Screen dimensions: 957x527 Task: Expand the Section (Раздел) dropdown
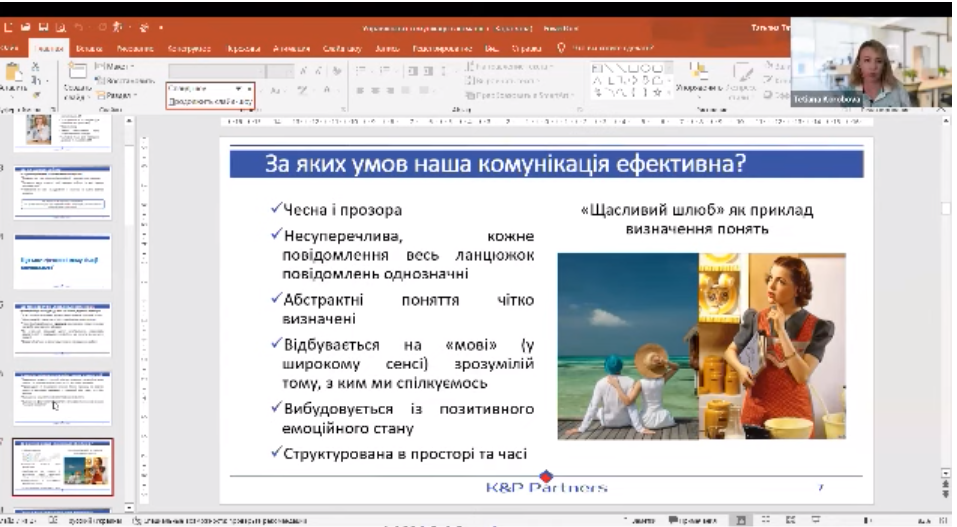point(118,93)
